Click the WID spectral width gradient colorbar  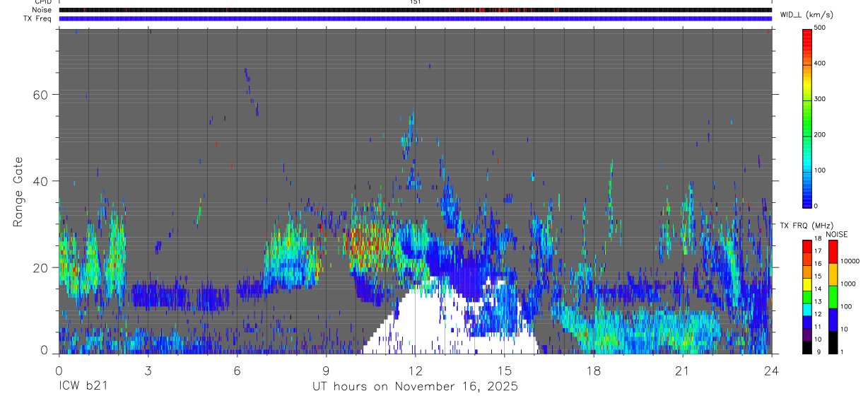click(x=807, y=117)
